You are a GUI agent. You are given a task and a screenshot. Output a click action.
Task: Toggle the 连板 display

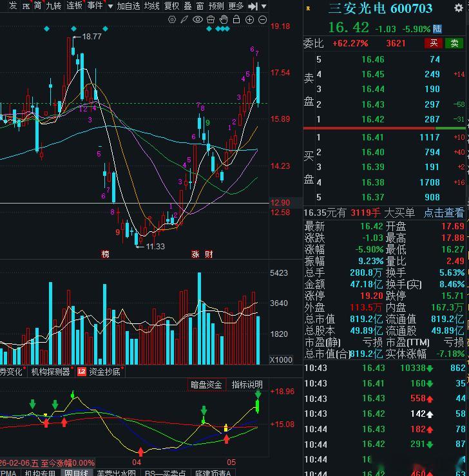coord(74,6)
